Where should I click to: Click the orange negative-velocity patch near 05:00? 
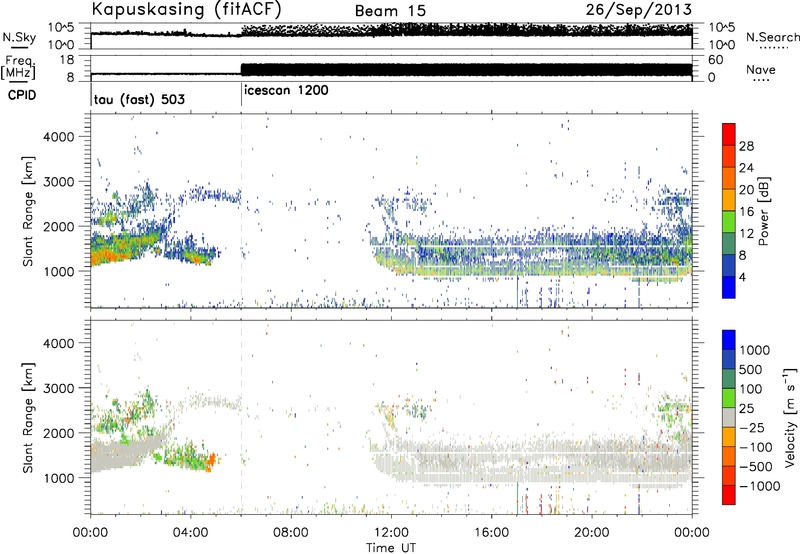pyautogui.click(x=211, y=461)
